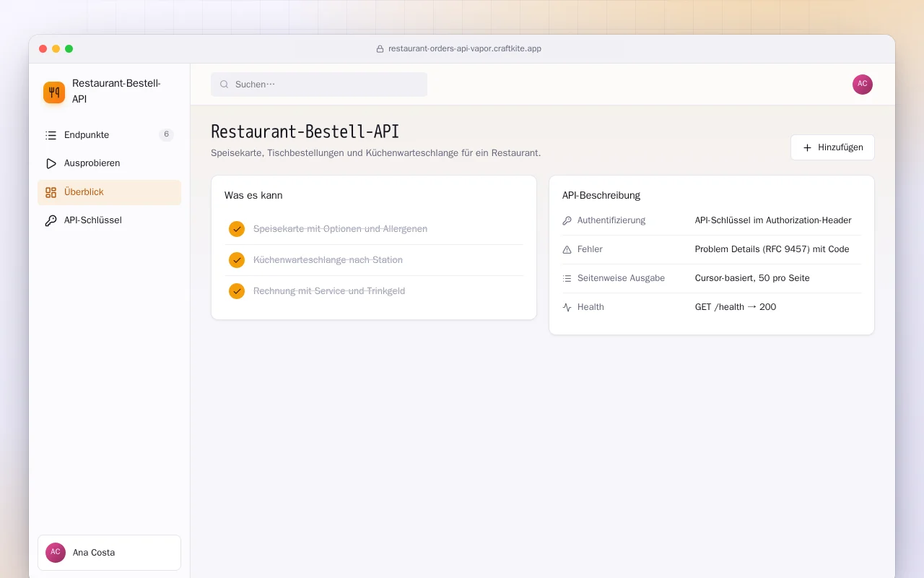This screenshot has height=578, width=924.
Task: Click the Hinzufügen button
Action: [832, 147]
